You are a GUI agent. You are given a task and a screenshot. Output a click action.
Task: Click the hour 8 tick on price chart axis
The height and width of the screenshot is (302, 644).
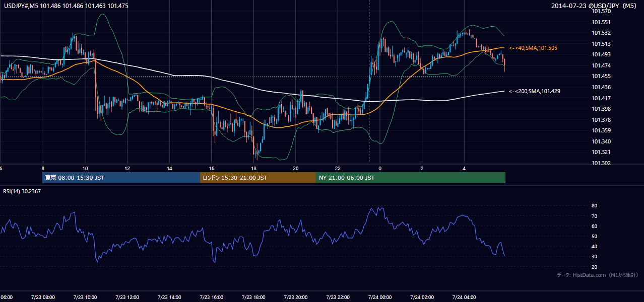tap(43, 169)
